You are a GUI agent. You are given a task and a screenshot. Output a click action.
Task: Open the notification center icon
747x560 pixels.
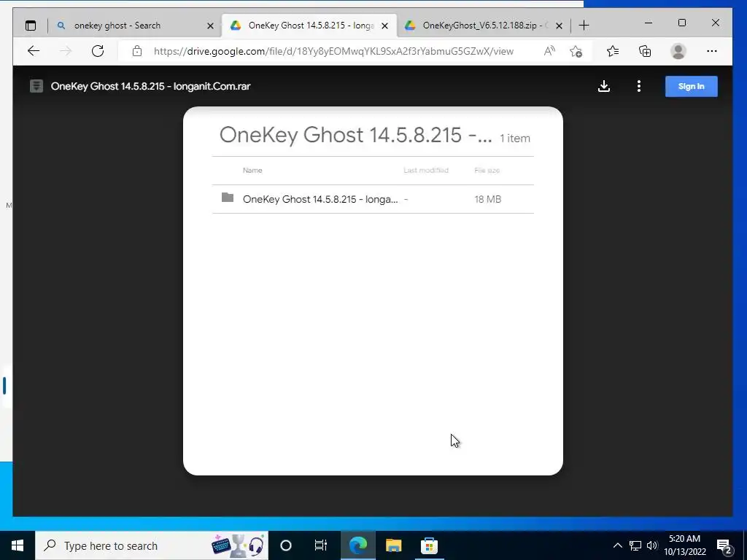pos(724,545)
